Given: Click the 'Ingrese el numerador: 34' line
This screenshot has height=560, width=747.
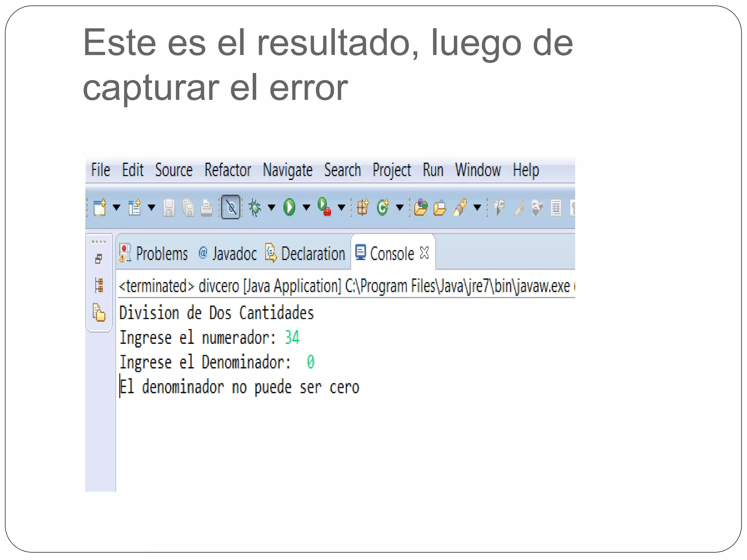Looking at the screenshot, I should (210, 338).
